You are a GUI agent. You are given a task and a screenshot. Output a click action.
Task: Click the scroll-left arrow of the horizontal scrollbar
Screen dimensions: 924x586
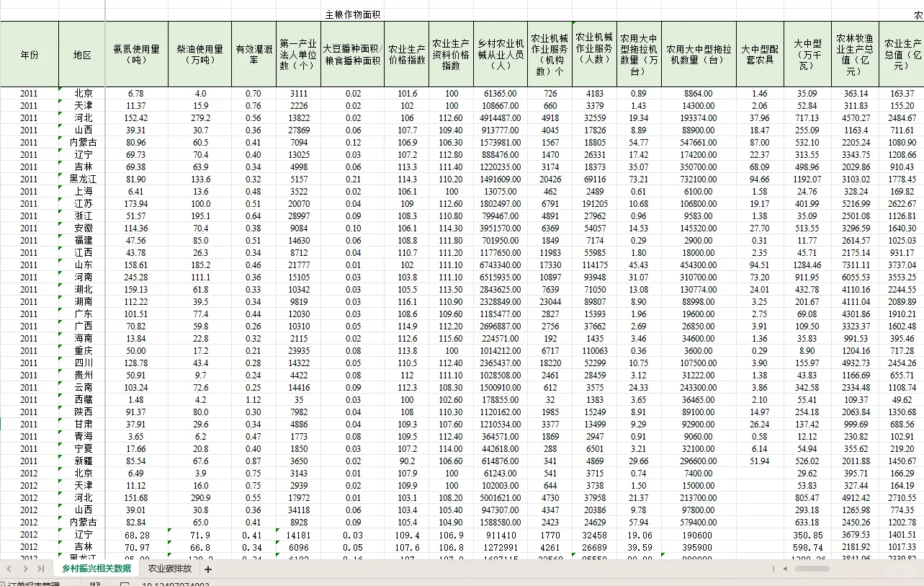point(784,568)
